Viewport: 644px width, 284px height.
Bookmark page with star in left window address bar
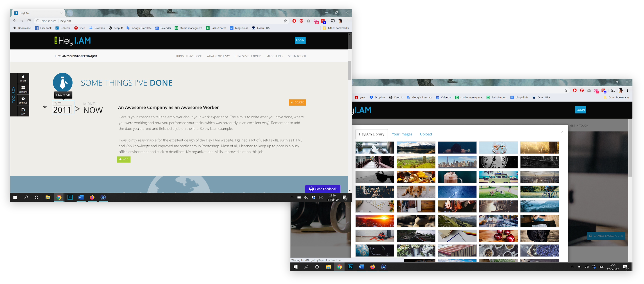click(x=285, y=21)
